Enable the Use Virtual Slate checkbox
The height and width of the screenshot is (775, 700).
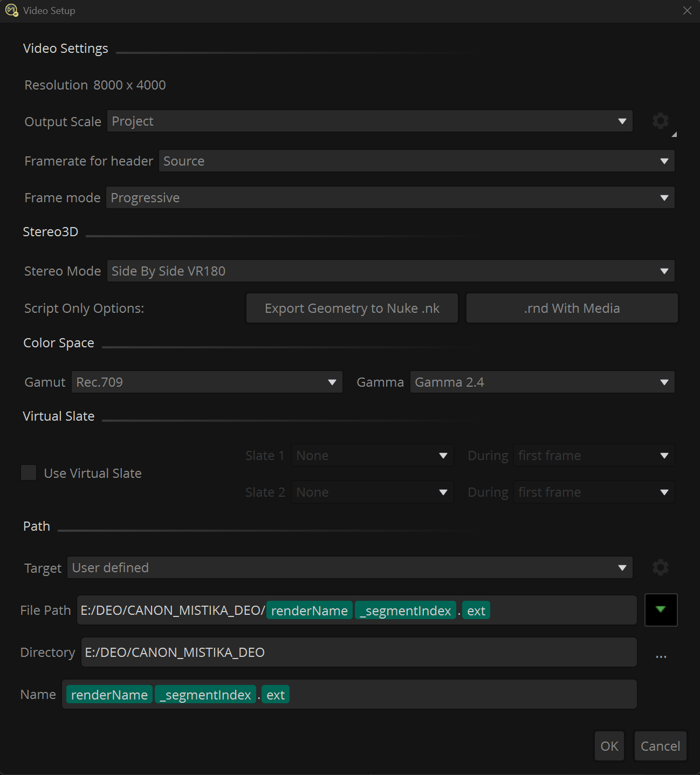pos(29,472)
